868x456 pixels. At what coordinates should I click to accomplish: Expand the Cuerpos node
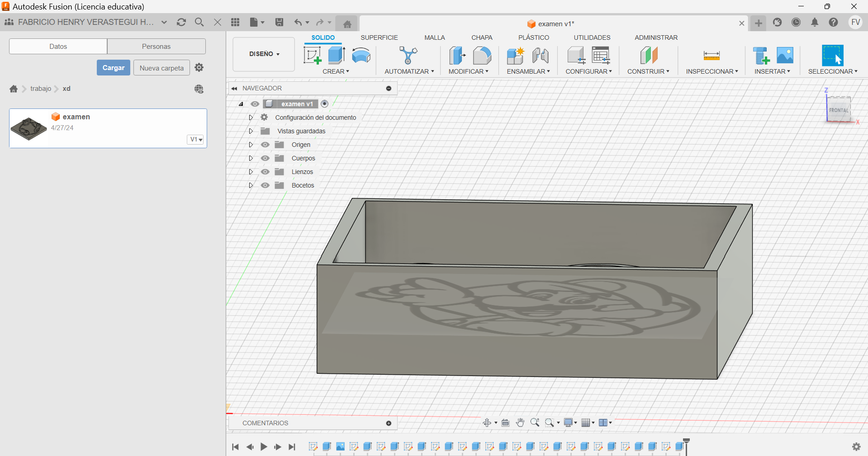251,158
